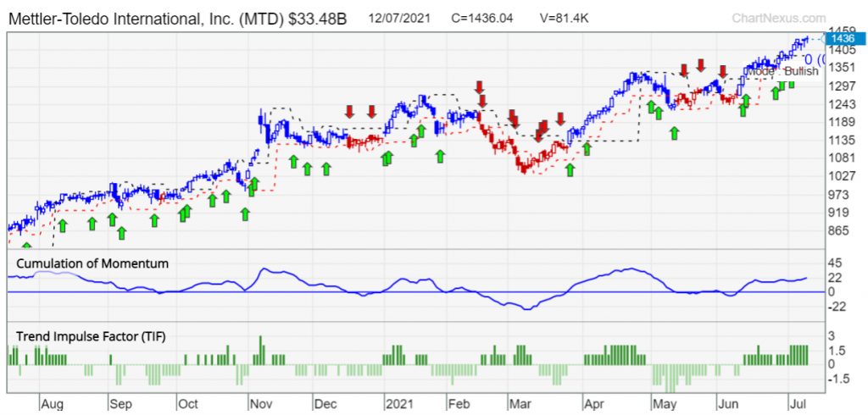The width and height of the screenshot is (868, 415).
Task: Select the closing value C=1436.04
Action: tap(482, 19)
